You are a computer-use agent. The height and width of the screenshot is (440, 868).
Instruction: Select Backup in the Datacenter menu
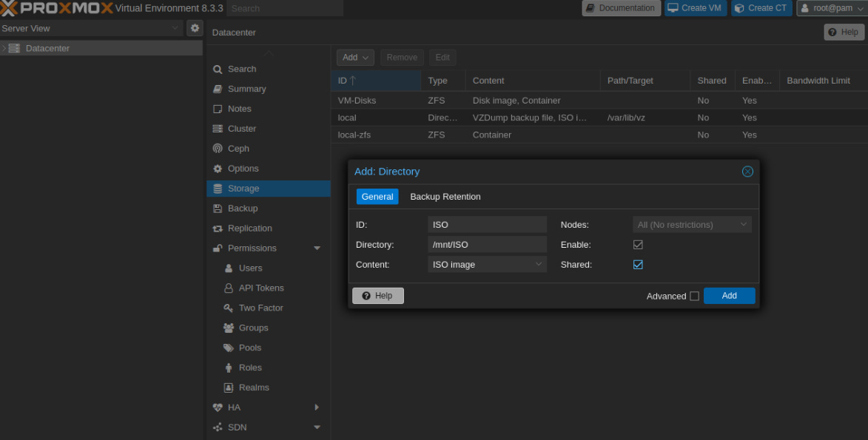click(269, 209)
